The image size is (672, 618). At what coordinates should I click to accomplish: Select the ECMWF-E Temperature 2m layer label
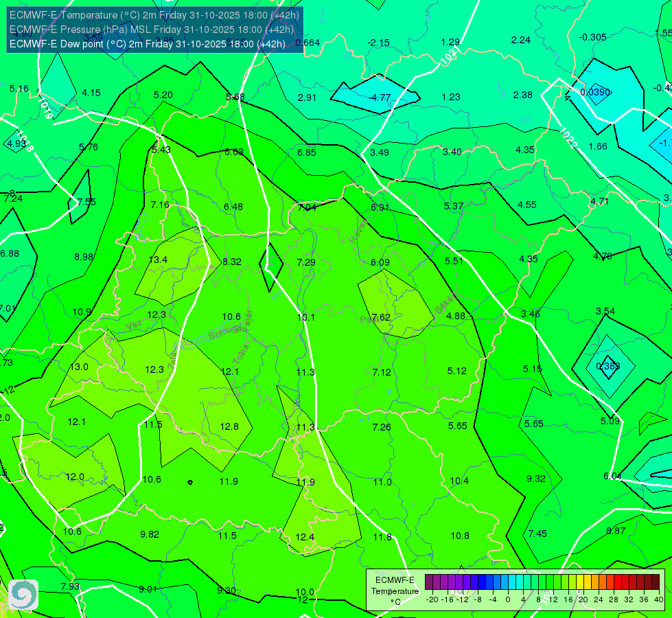154,15
